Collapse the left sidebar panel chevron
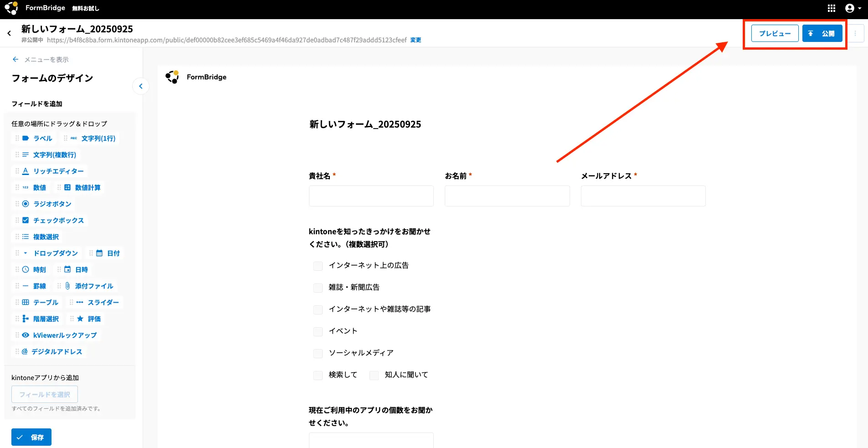868x448 pixels. (x=141, y=86)
